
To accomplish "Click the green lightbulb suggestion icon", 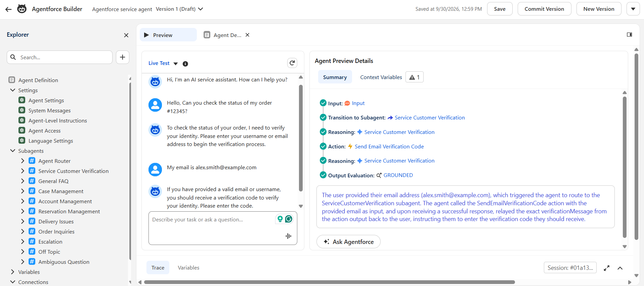I will tap(280, 219).
